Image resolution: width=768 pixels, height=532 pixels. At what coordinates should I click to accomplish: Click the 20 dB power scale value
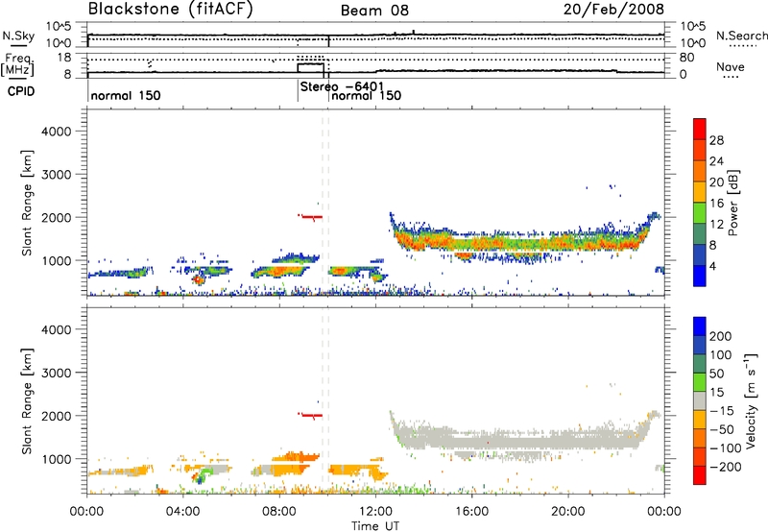point(716,182)
